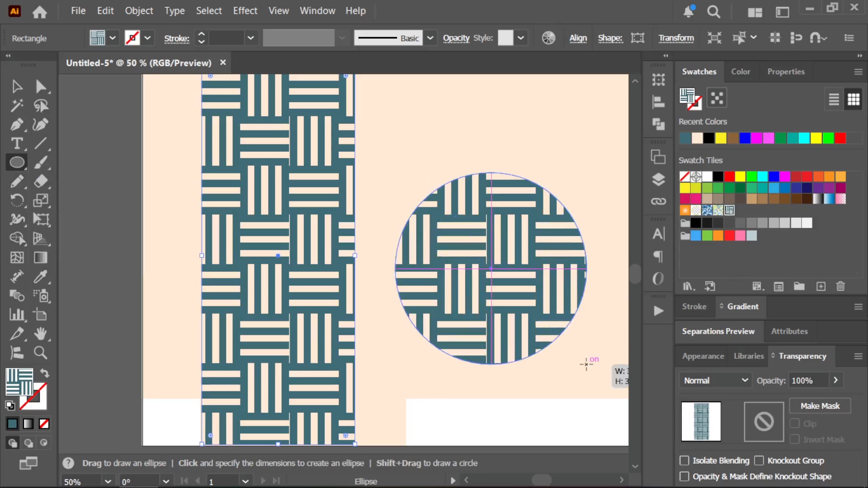Swap fill and stroke arrows

click(44, 373)
